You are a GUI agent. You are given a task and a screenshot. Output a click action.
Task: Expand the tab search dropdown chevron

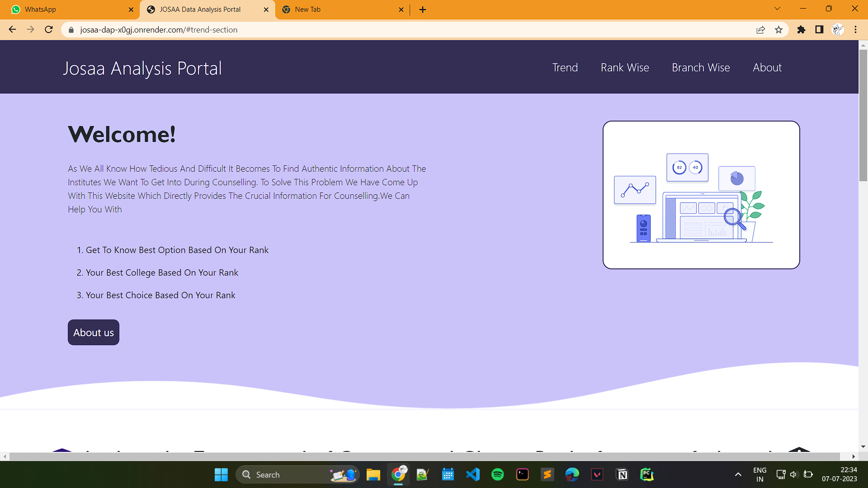click(777, 9)
